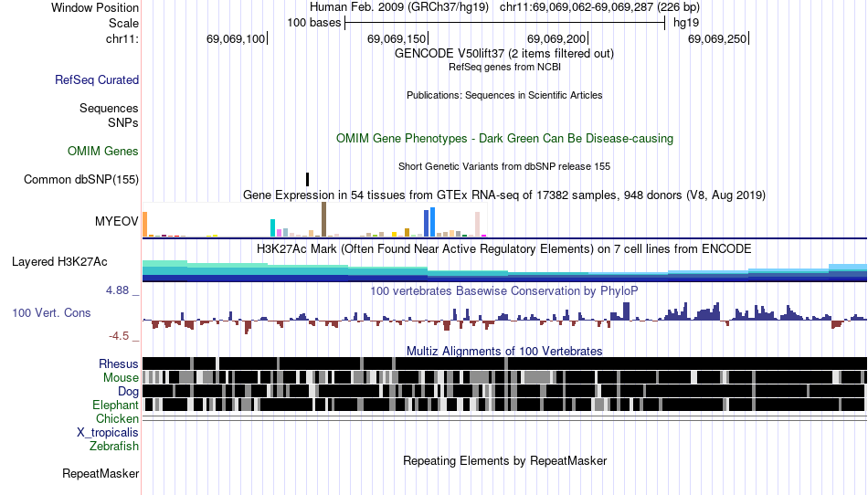Click the H3K27Ac Mark ENCODE title
868x495 pixels.
pyautogui.click(x=504, y=249)
